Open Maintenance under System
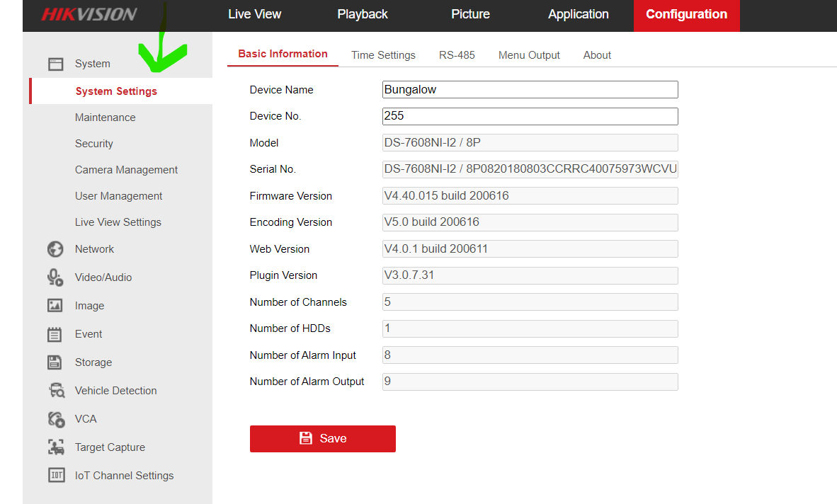837x504 pixels. coord(105,118)
